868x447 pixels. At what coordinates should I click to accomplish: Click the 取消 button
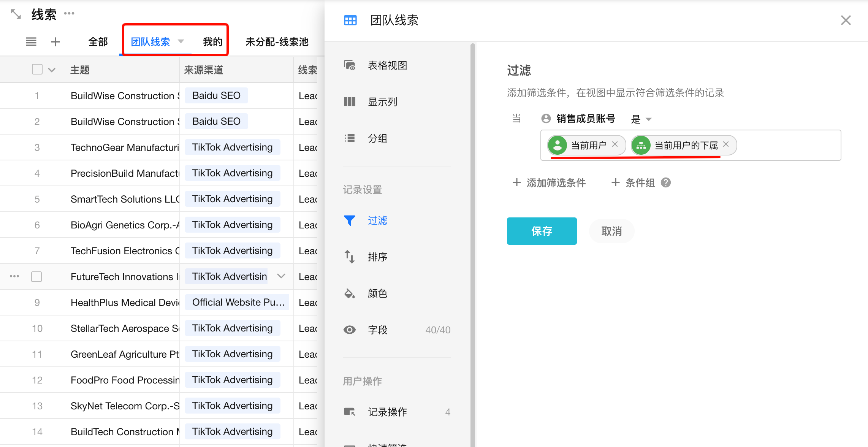(611, 231)
